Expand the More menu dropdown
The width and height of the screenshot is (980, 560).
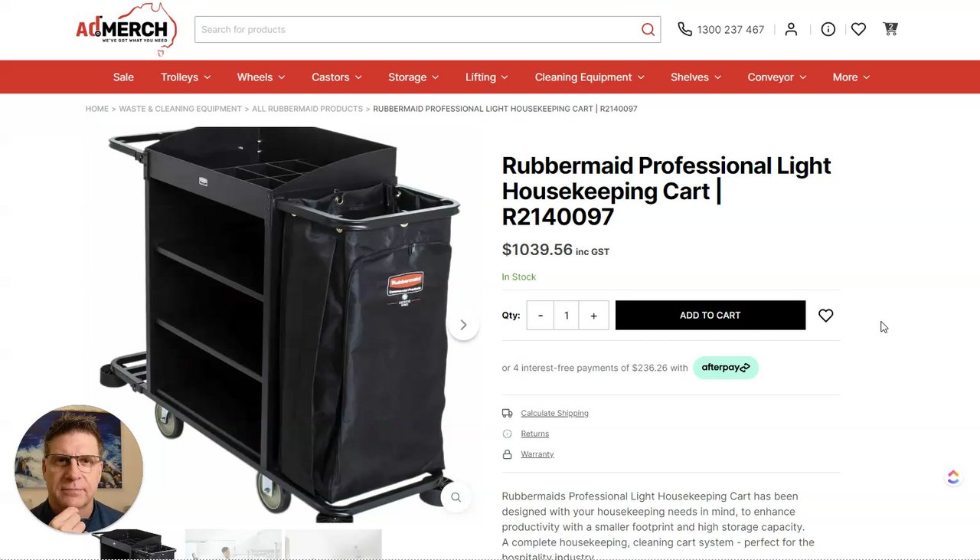click(x=851, y=77)
